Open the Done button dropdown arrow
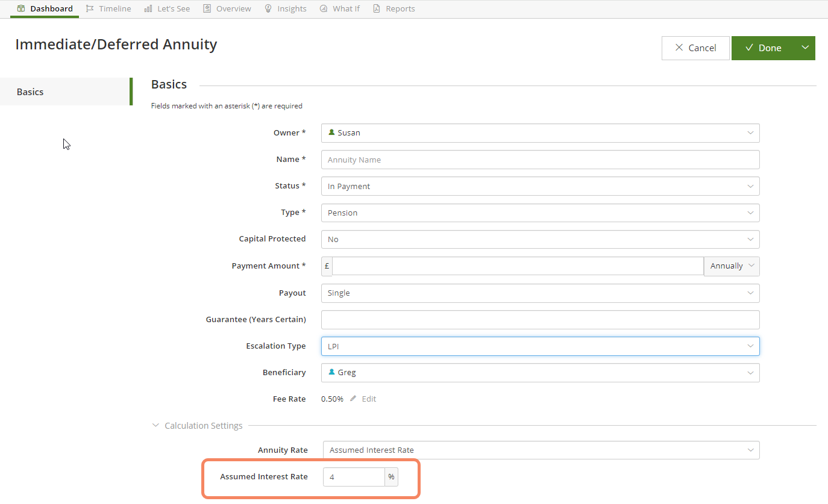This screenshot has width=828, height=504. coord(805,48)
